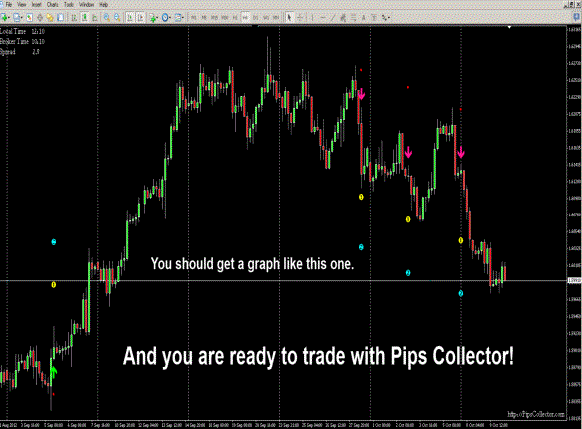The image size is (582, 429).
Task: Select the Fibonacci retracement tool
Action: click(353, 17)
